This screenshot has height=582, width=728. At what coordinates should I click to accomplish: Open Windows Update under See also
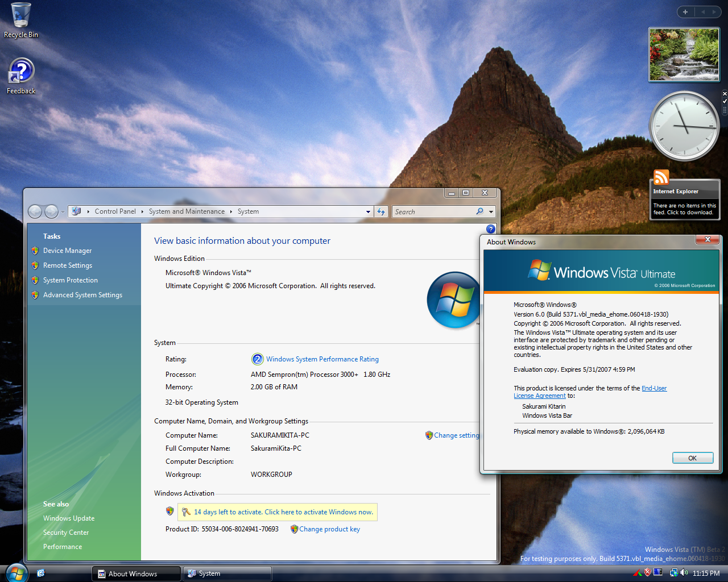pos(69,518)
